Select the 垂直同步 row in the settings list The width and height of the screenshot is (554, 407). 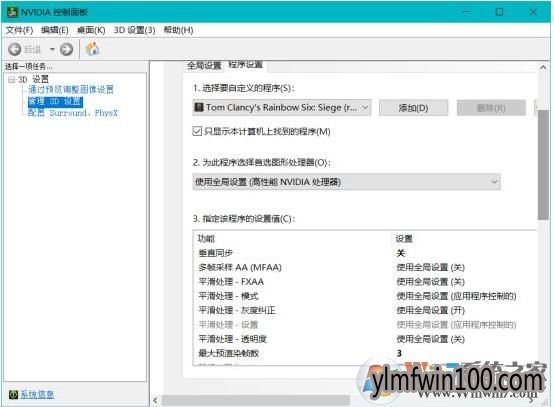364,253
